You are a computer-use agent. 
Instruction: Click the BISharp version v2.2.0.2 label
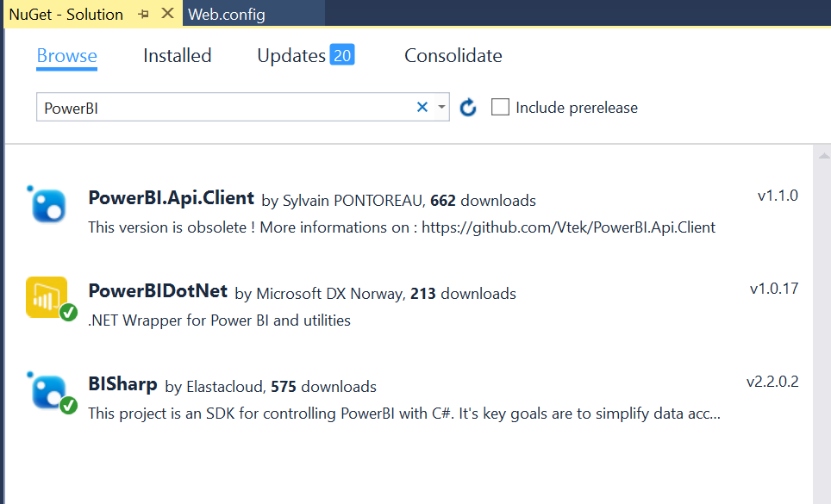pos(772,382)
